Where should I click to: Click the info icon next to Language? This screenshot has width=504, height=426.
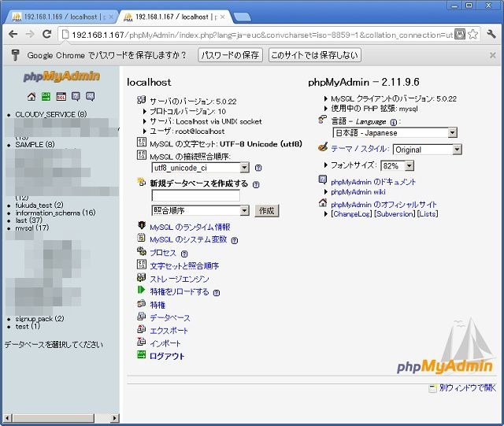click(393, 122)
